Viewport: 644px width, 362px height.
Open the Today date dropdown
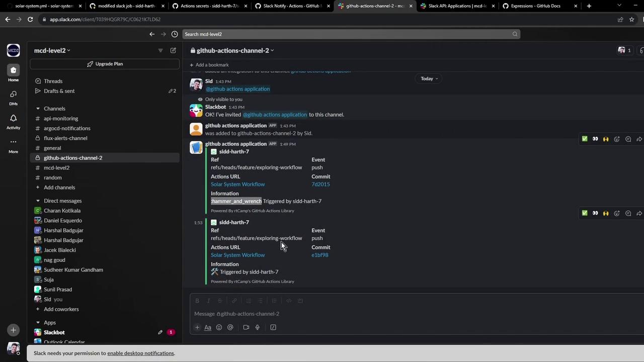coord(429,78)
